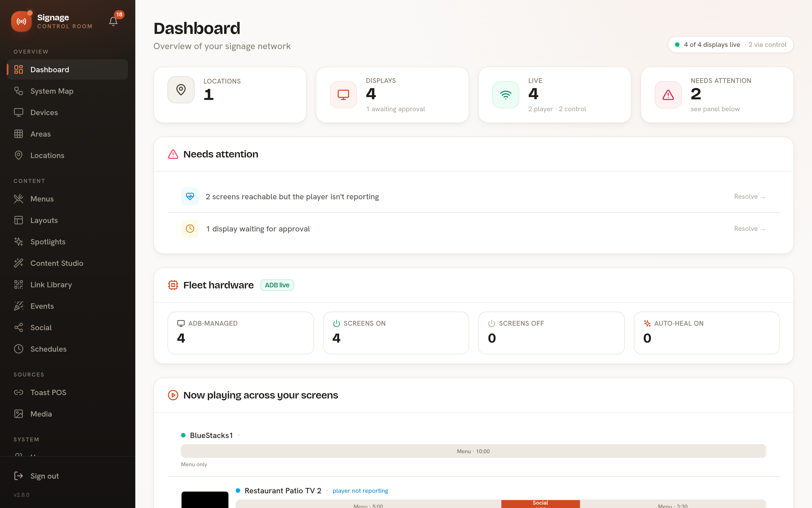The image size is (812, 508).
Task: Click the Content Studio wand icon
Action: coord(18,263)
